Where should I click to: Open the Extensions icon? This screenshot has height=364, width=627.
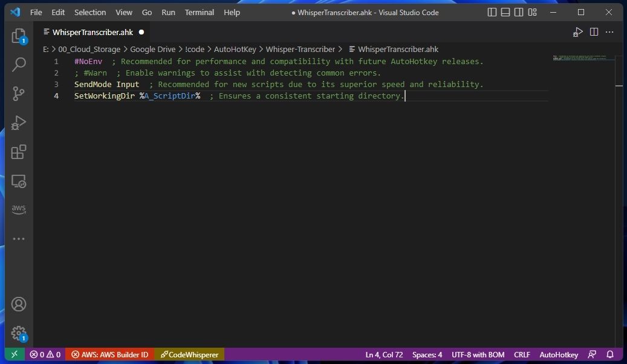pos(18,152)
